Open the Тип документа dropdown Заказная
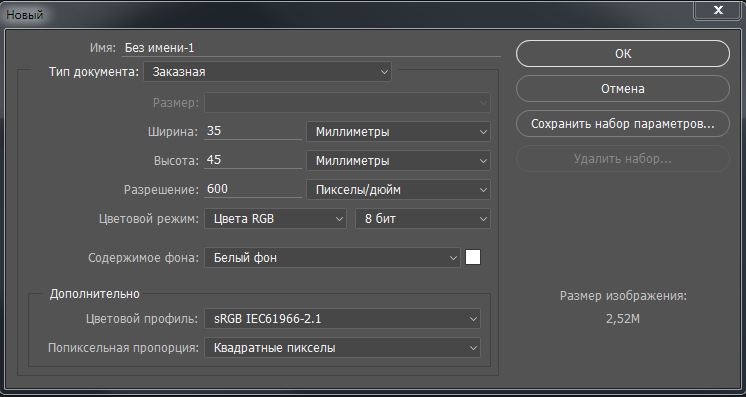Viewport: 746px width, 397px height. click(x=268, y=72)
